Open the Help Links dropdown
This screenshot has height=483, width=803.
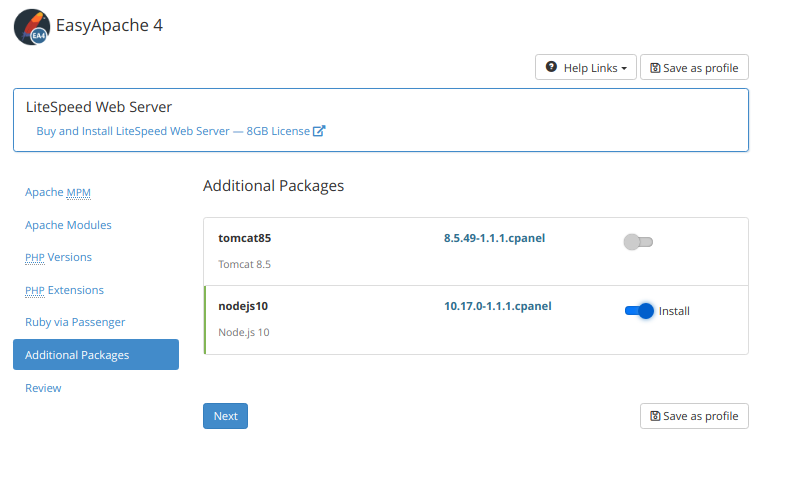[586, 68]
